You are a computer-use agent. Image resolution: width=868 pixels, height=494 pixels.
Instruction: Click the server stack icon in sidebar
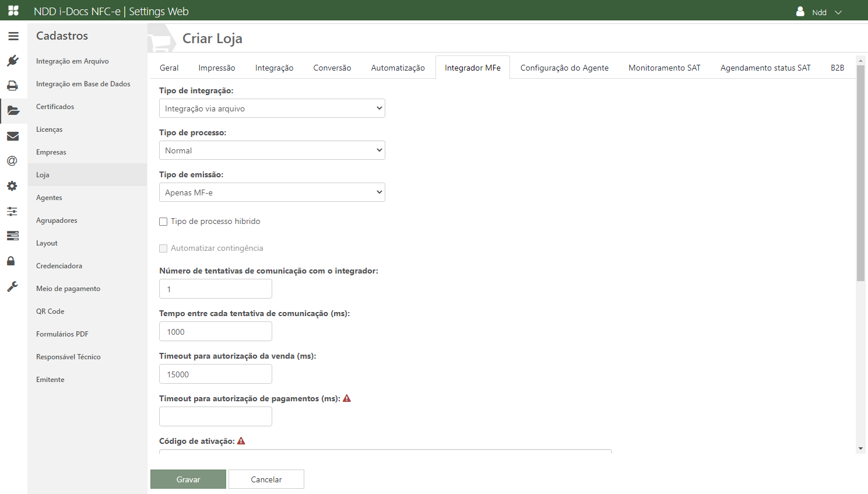pos(12,236)
